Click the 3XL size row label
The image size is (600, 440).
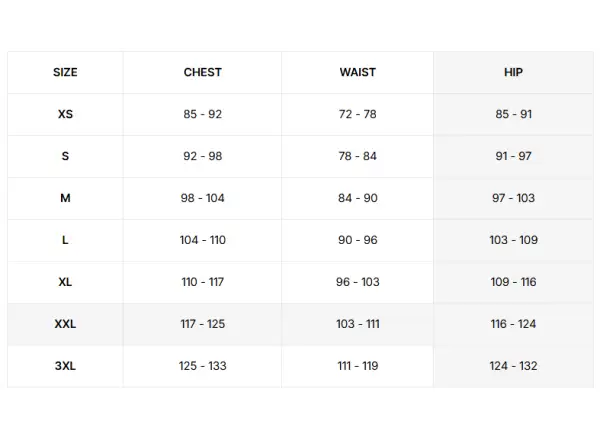[65, 366]
